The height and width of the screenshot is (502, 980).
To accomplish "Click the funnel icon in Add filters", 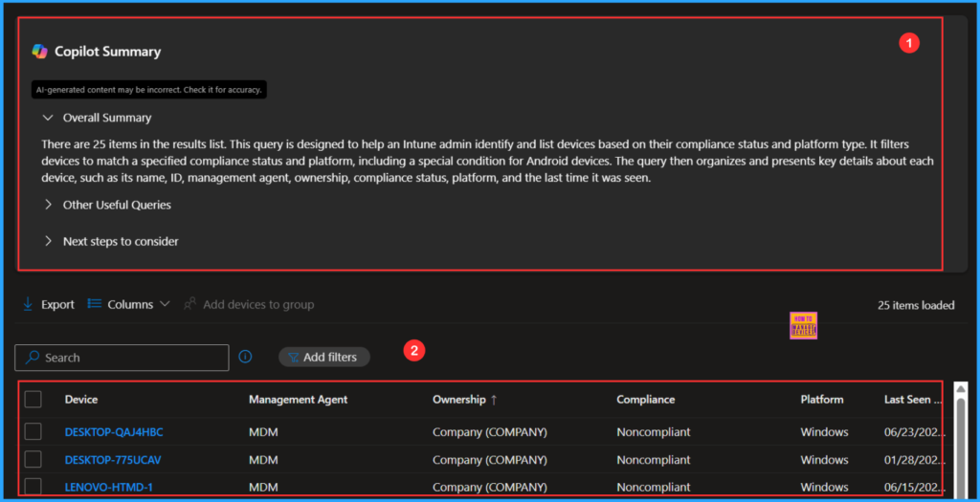I will [293, 358].
